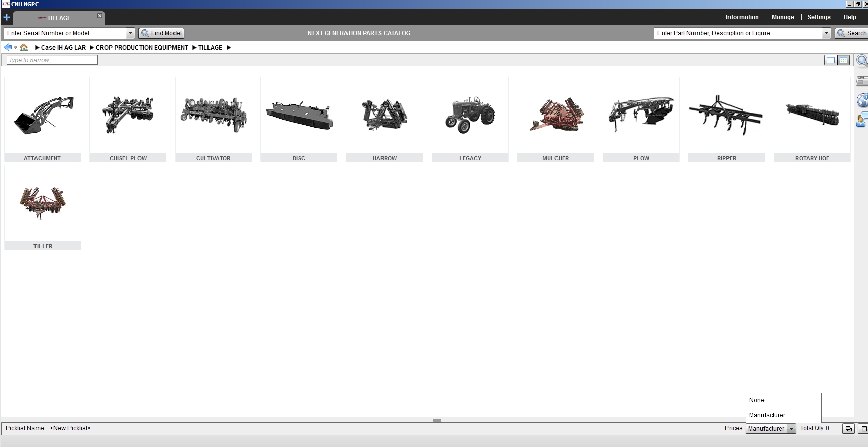Toggle the Prices dropdown arrow
The image size is (868, 447).
pyautogui.click(x=791, y=429)
